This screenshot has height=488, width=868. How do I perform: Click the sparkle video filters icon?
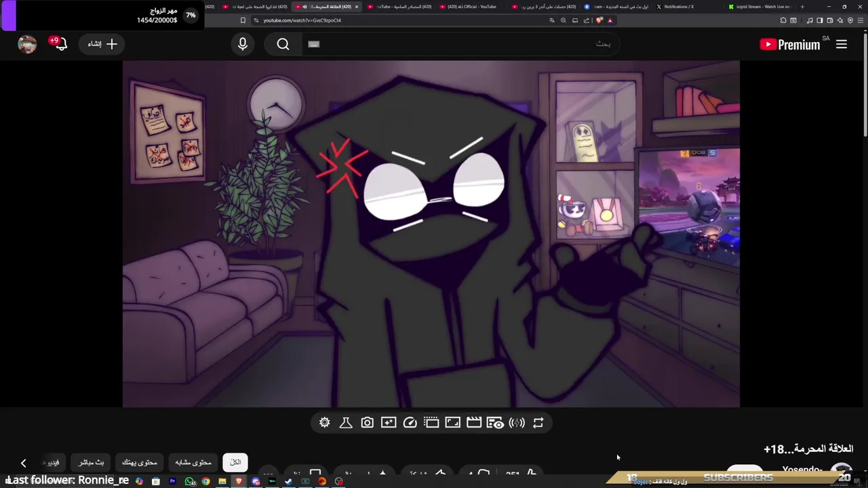click(389, 423)
